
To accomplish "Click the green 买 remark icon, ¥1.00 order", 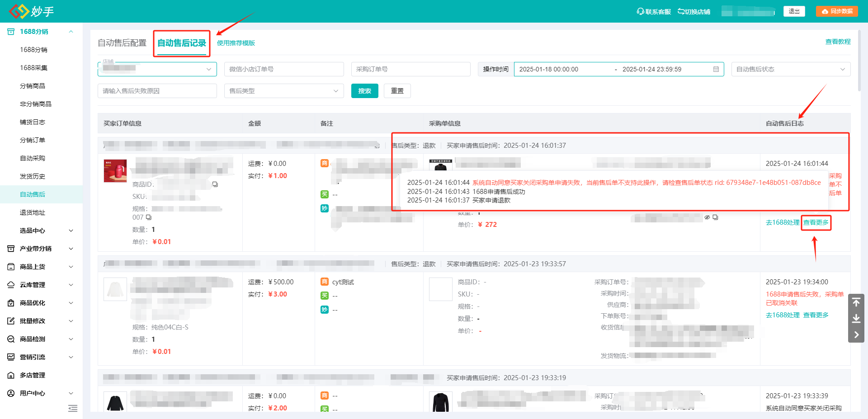I will coord(325,194).
